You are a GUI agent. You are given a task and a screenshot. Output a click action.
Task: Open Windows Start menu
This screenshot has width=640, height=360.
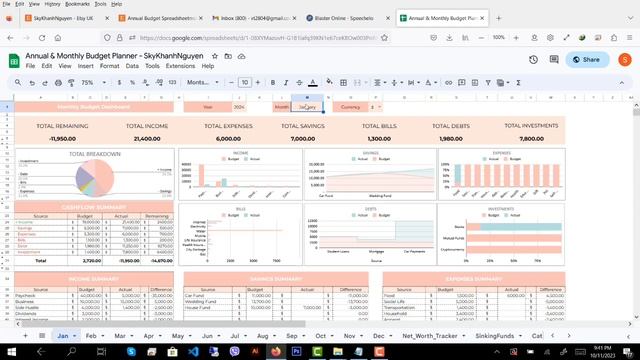(x=11, y=351)
